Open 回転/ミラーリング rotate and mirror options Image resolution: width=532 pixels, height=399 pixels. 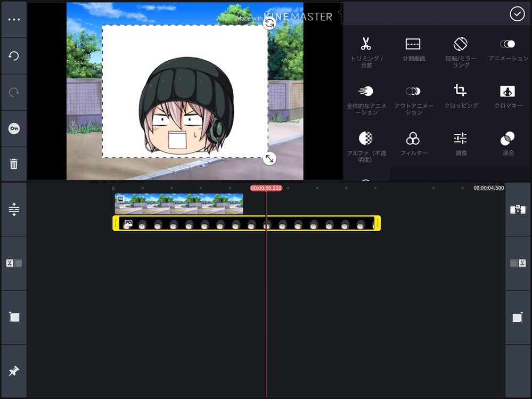[460, 48]
